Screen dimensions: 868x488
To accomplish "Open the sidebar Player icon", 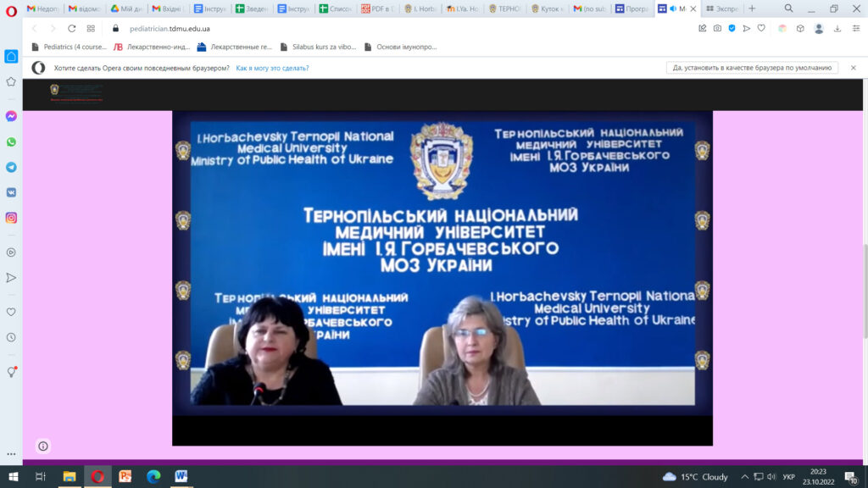I will coord(11,252).
